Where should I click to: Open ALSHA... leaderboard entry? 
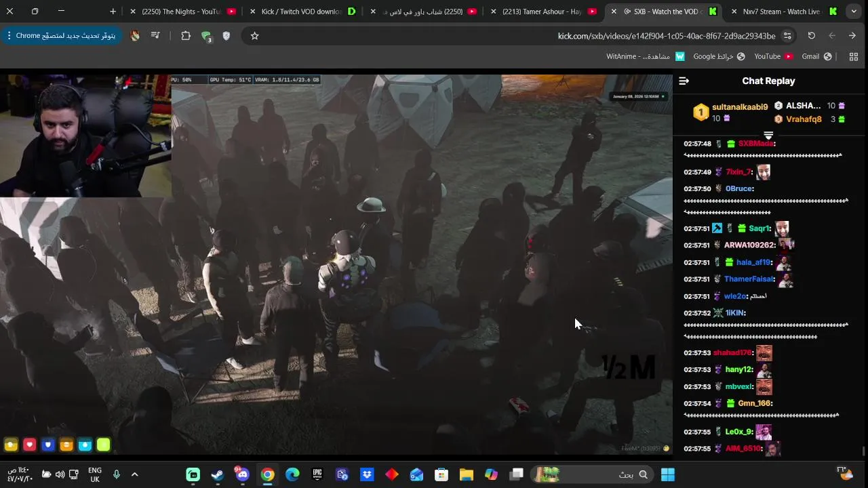803,106
